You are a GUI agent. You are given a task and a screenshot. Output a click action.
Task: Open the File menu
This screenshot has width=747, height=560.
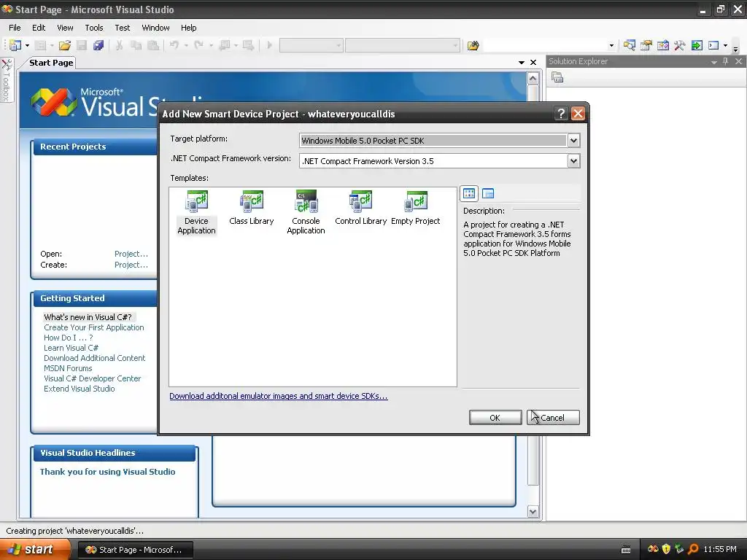[x=15, y=28]
